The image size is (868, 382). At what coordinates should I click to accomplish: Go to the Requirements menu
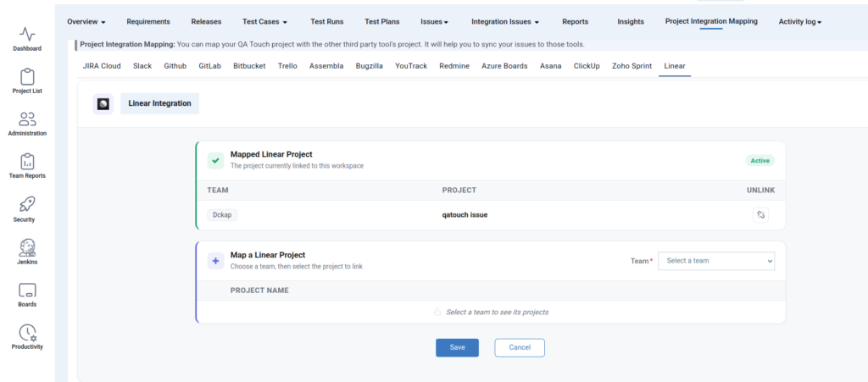(x=148, y=21)
